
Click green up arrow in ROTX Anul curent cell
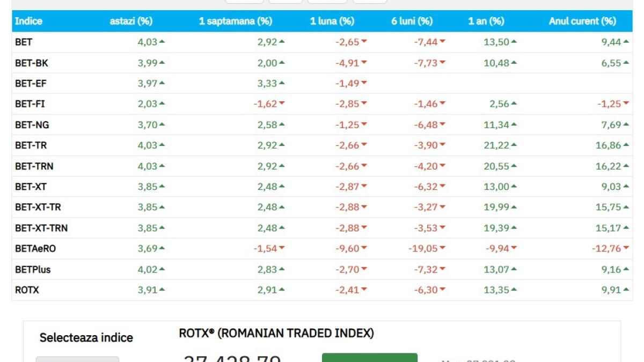tap(626, 290)
